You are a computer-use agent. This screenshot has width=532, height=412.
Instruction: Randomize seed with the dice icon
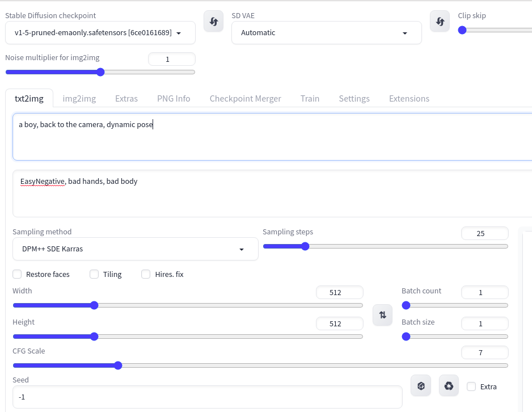(421, 386)
